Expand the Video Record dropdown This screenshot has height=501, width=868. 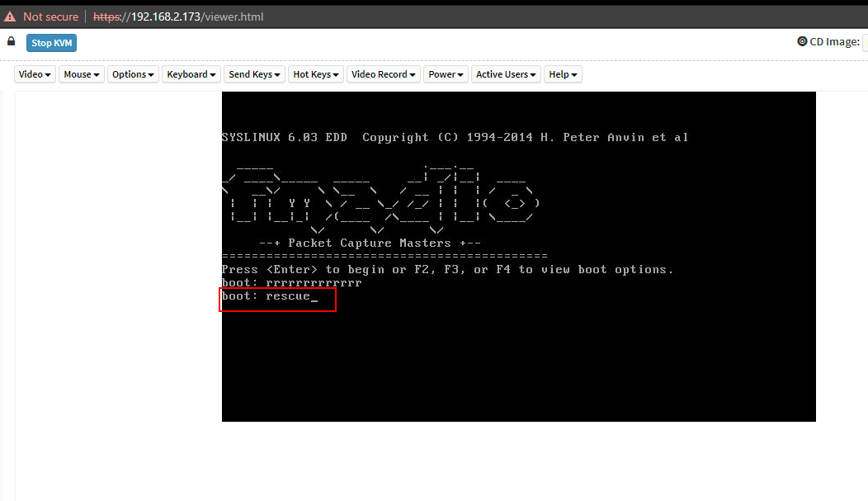pos(383,74)
